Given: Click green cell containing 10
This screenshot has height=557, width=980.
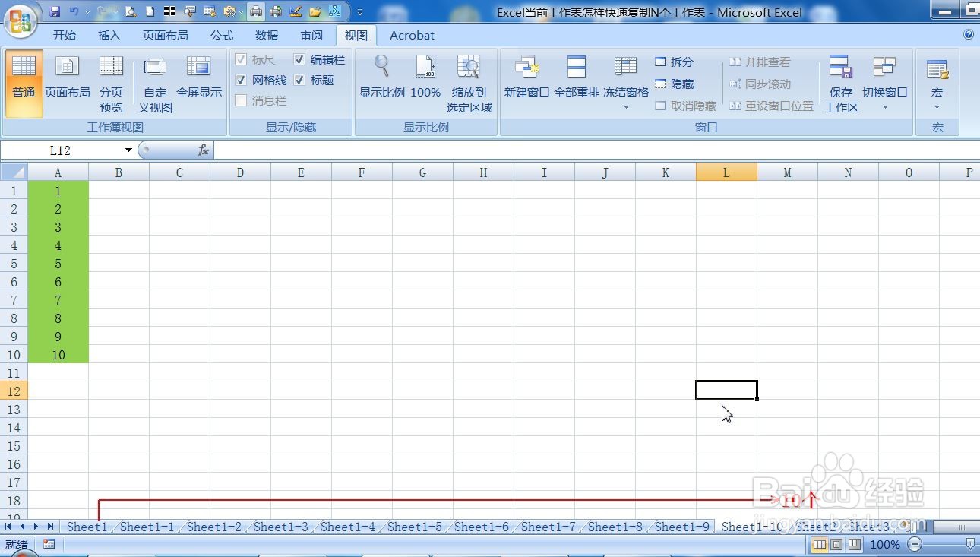Looking at the screenshot, I should [x=58, y=355].
